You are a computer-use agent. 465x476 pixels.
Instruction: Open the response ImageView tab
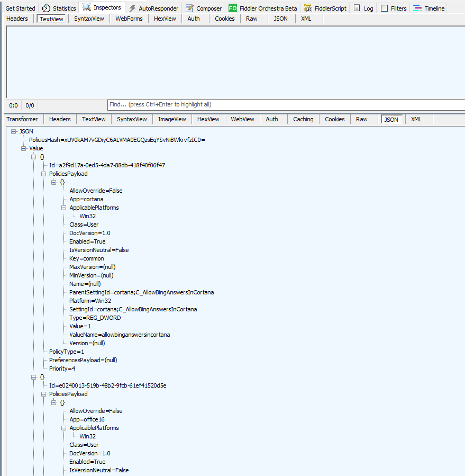pos(172,119)
